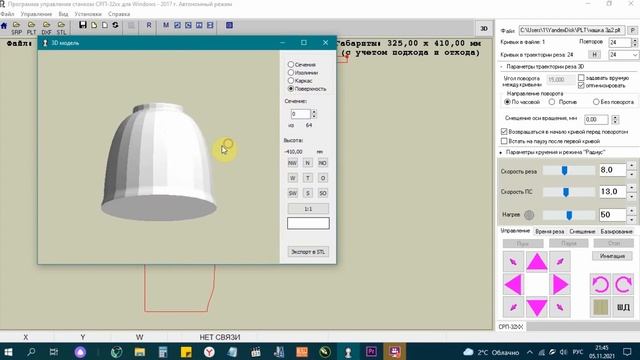
Task: Toggle Возвращаться в начало кривой checkbox
Action: (504, 131)
